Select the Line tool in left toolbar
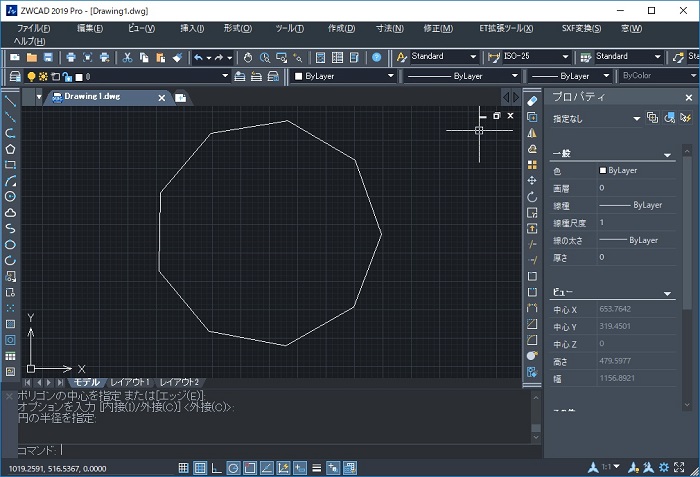700x477 pixels. click(10, 101)
